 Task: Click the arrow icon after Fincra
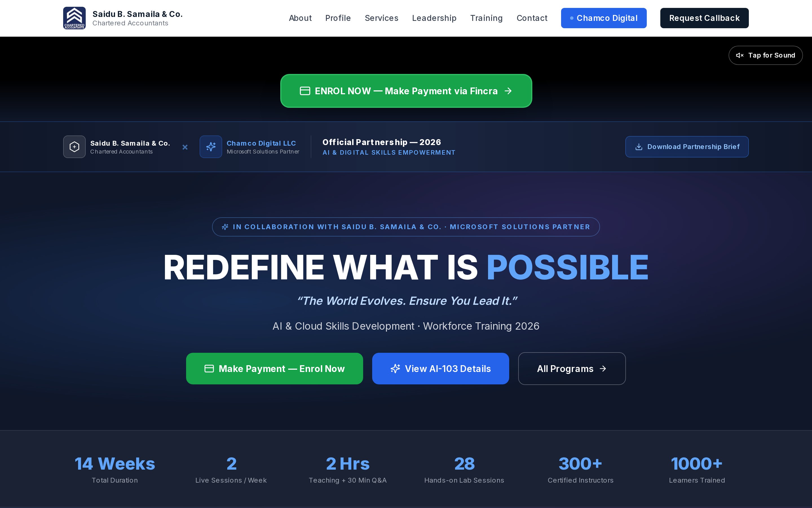pyautogui.click(x=508, y=91)
